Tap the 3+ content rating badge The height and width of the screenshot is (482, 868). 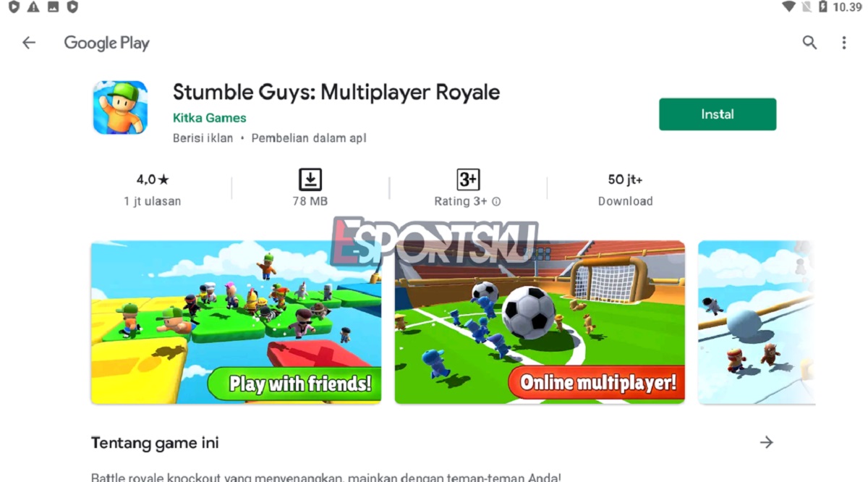tap(468, 179)
